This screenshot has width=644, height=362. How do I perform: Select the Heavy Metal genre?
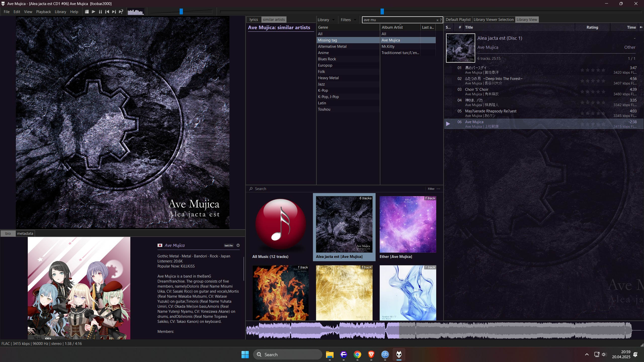[x=348, y=78]
